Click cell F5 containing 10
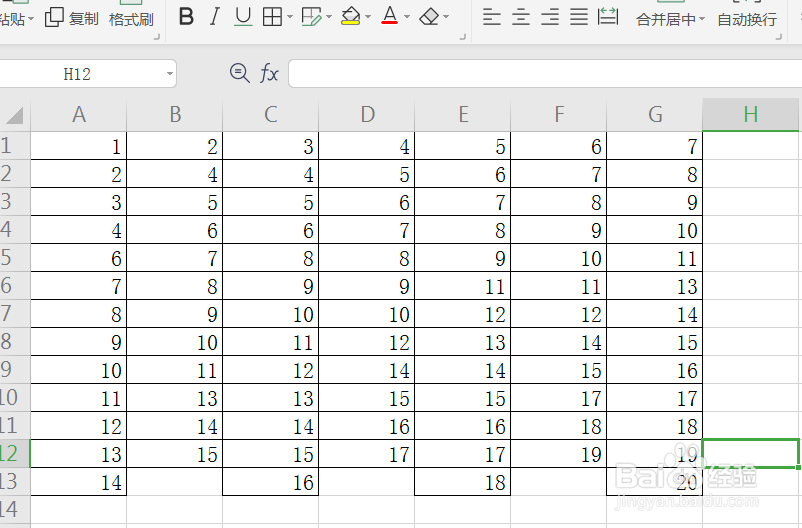Image resolution: width=802 pixels, height=528 pixels. [x=559, y=258]
